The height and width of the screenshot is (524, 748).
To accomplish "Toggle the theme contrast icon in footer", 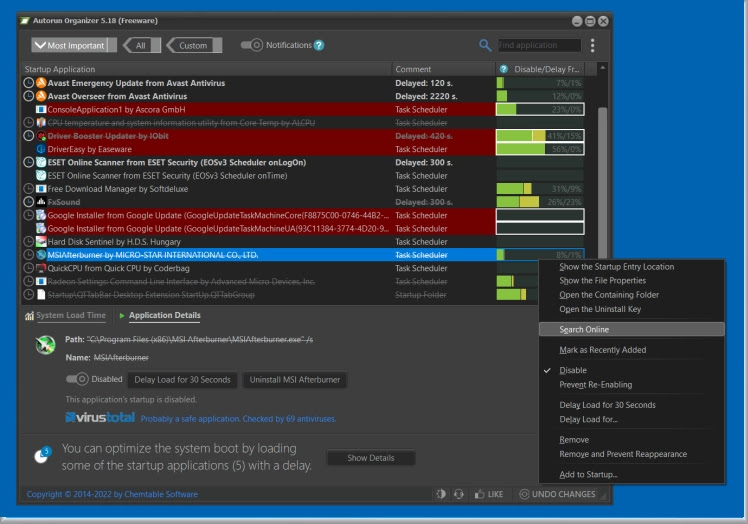I will pyautogui.click(x=441, y=494).
